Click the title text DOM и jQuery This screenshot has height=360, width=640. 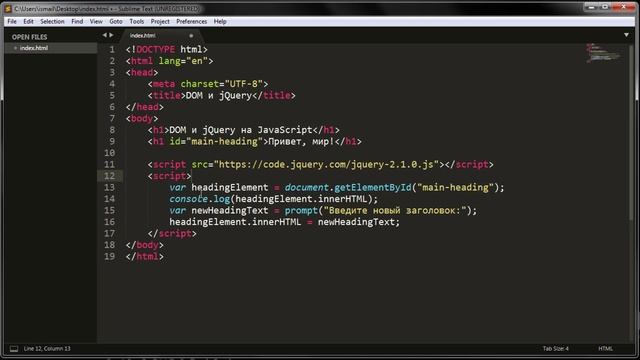pyautogui.click(x=219, y=96)
